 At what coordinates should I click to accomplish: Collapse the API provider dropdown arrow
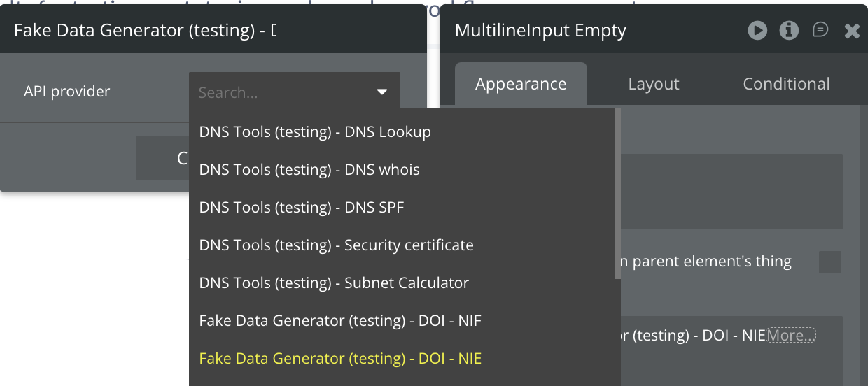(382, 92)
